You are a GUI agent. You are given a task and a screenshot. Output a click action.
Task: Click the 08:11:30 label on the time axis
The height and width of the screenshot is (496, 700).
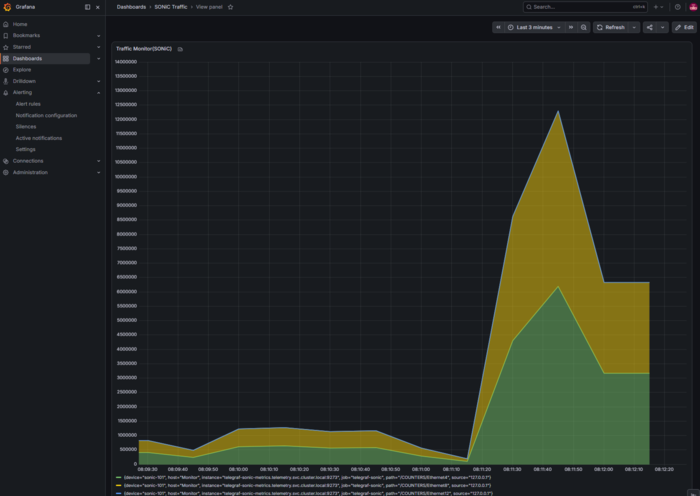point(512,469)
